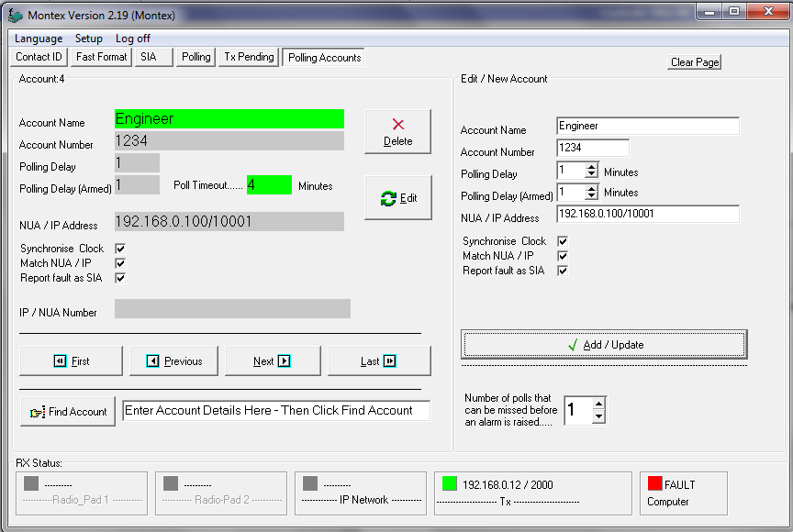Jump to Last account record

pyautogui.click(x=378, y=361)
